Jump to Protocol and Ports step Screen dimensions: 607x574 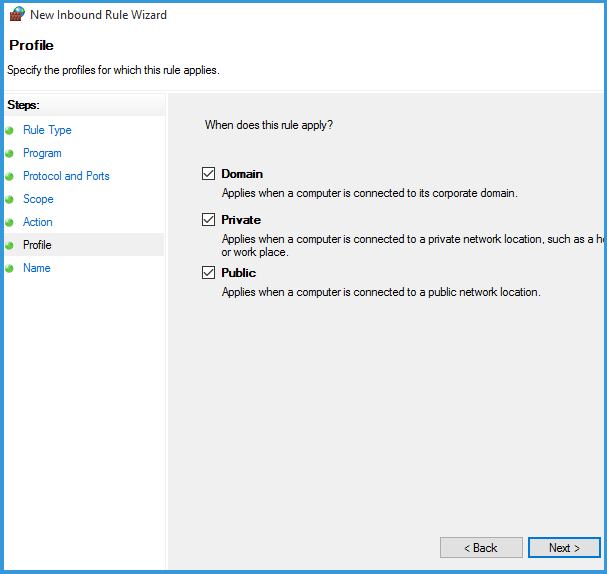tap(66, 176)
